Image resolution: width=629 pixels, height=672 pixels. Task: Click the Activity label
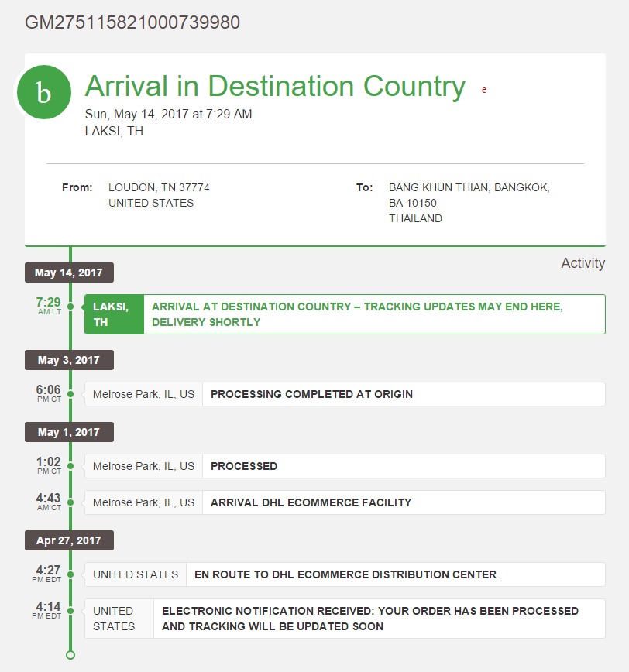(583, 263)
